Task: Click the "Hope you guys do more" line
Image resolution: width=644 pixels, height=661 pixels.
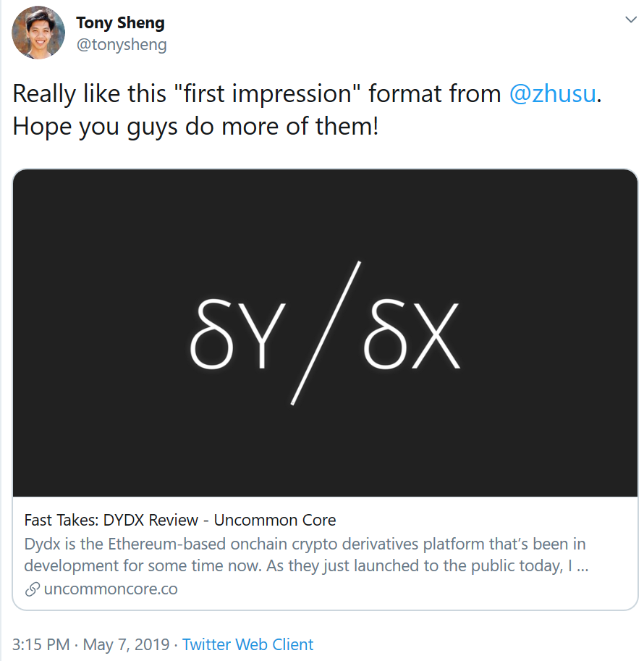Action: pos(195,127)
